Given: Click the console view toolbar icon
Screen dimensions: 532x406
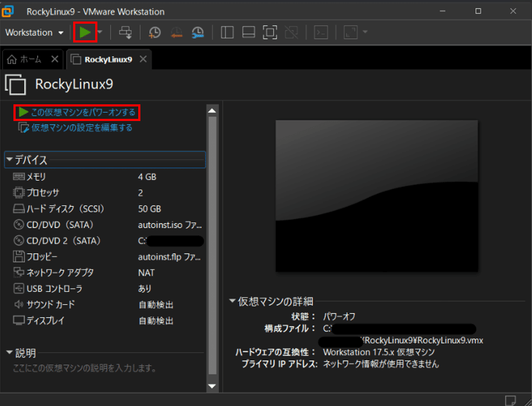Looking at the screenshot, I should (x=321, y=33).
